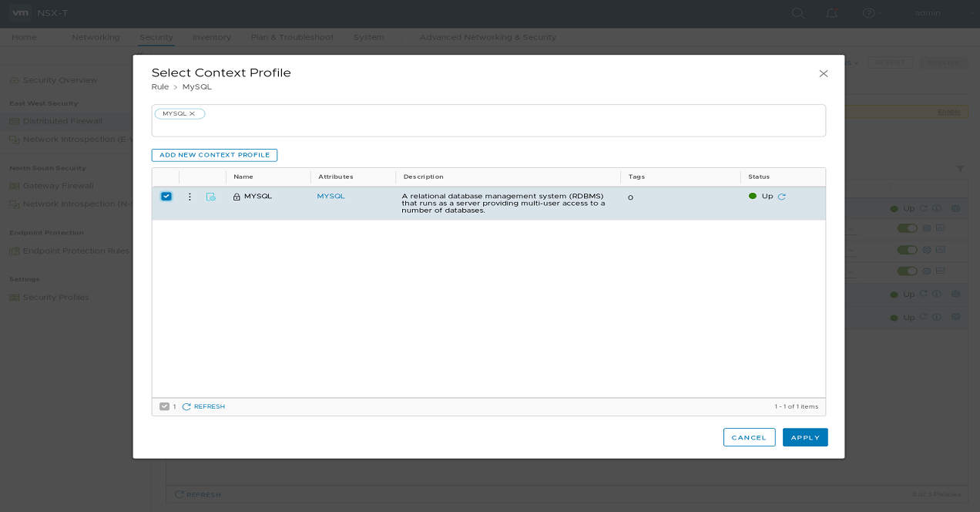Screen dimensions: 980x512
Task: Click the Endpoint Protection Rules sidebar icon
Action: [x=14, y=251]
